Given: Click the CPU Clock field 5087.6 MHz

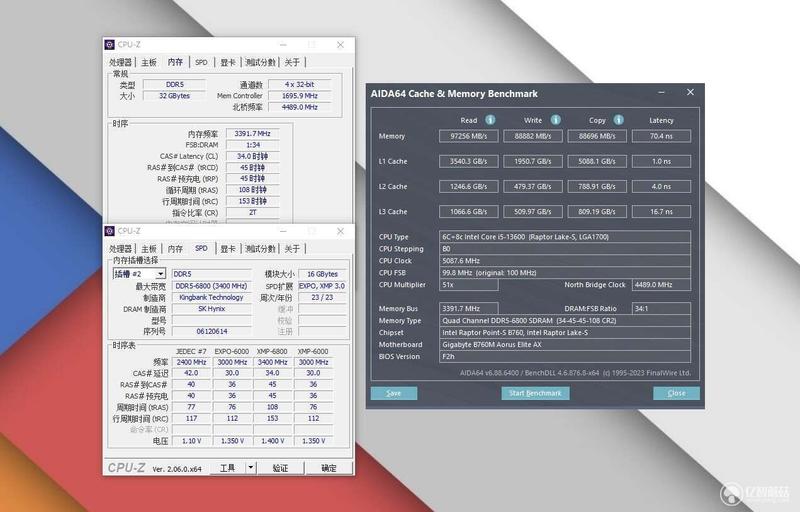Looking at the screenshot, I should click(x=565, y=261).
